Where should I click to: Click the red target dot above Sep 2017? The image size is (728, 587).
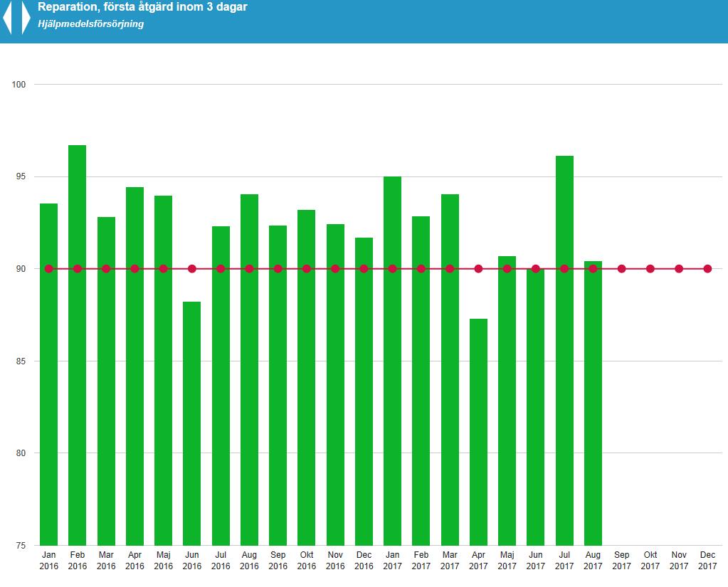pos(622,269)
